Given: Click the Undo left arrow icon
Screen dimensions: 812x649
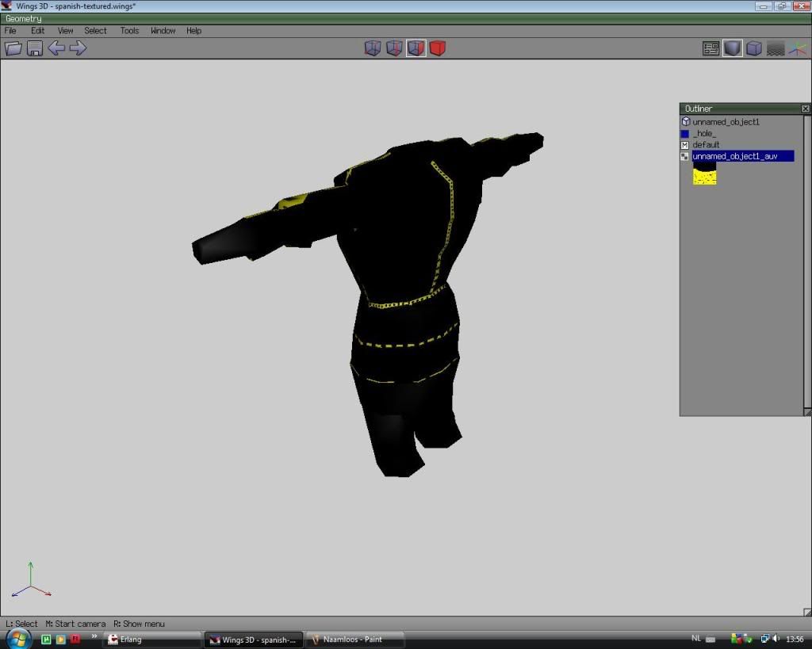Looking at the screenshot, I should [x=56, y=48].
